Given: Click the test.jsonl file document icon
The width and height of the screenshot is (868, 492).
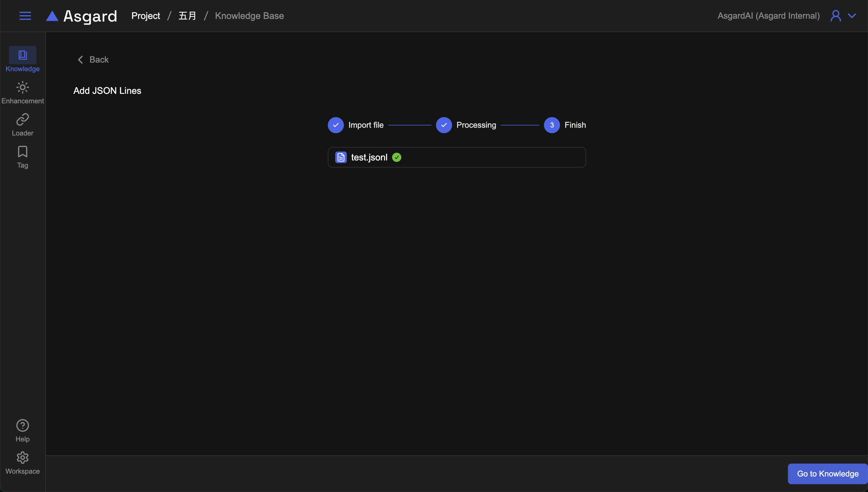Looking at the screenshot, I should pyautogui.click(x=341, y=157).
